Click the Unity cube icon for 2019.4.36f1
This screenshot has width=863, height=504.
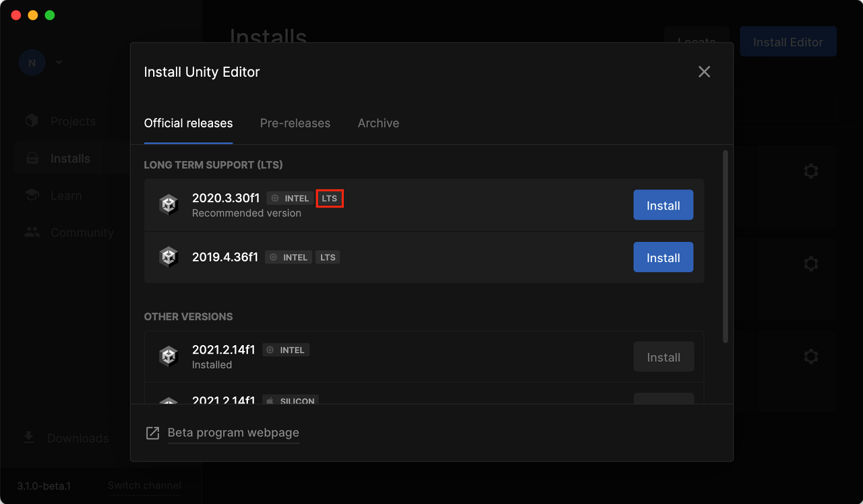(168, 257)
